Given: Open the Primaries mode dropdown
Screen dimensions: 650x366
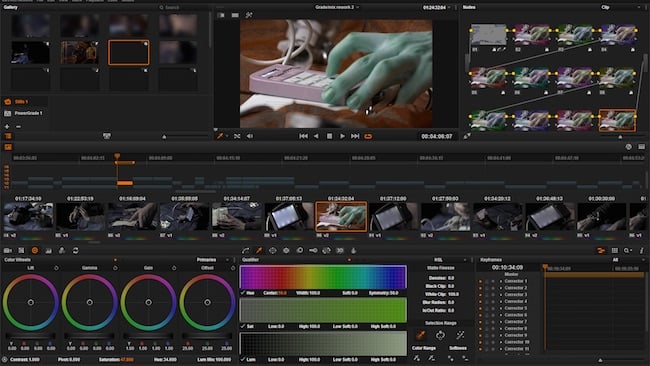Looking at the screenshot, I should [x=213, y=259].
